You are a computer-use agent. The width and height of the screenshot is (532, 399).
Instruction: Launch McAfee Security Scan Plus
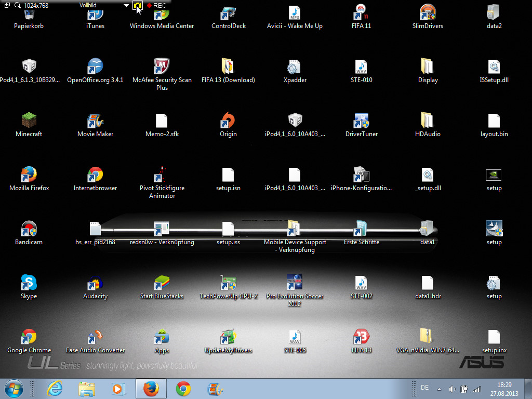[162, 74]
